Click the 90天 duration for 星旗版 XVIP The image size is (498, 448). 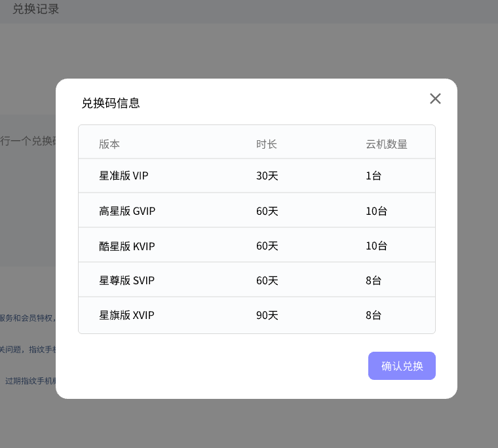click(267, 315)
